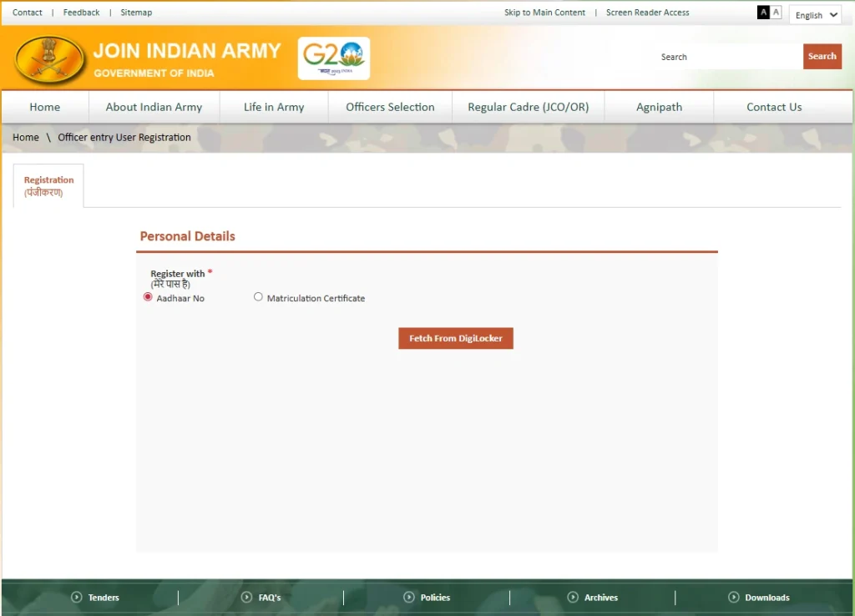Click the G20 logo
855x616 pixels.
pos(333,58)
